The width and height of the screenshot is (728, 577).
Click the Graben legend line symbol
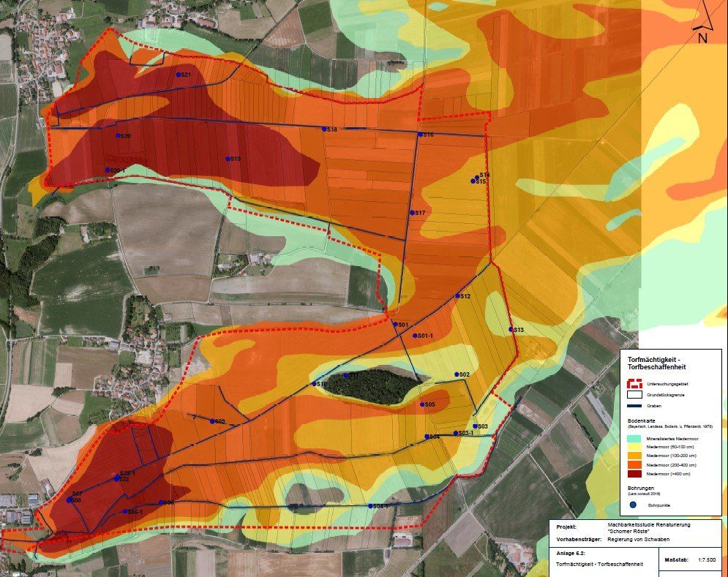pos(634,406)
